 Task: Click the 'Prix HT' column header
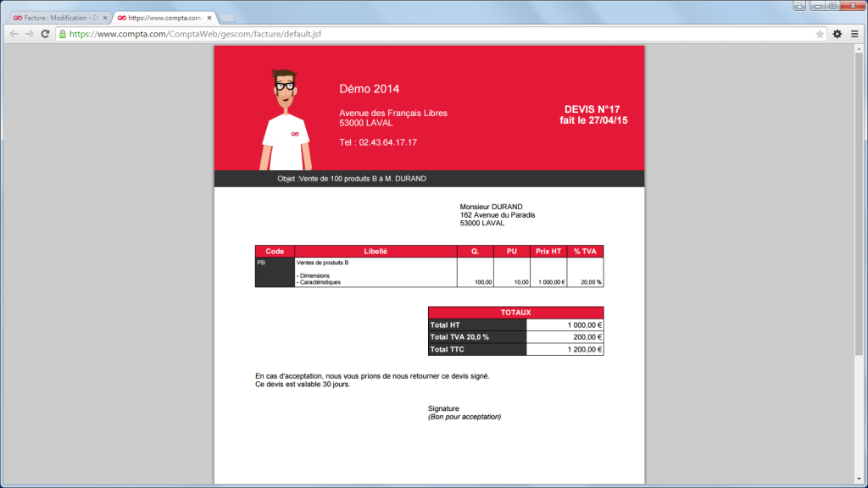pos(548,251)
